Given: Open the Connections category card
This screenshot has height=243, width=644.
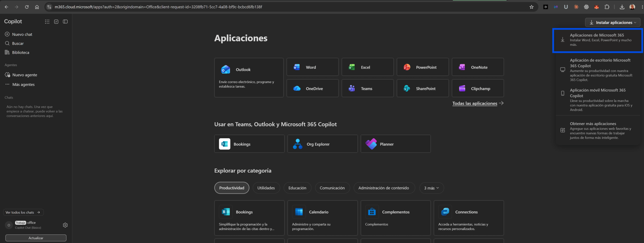Looking at the screenshot, I should (469, 218).
